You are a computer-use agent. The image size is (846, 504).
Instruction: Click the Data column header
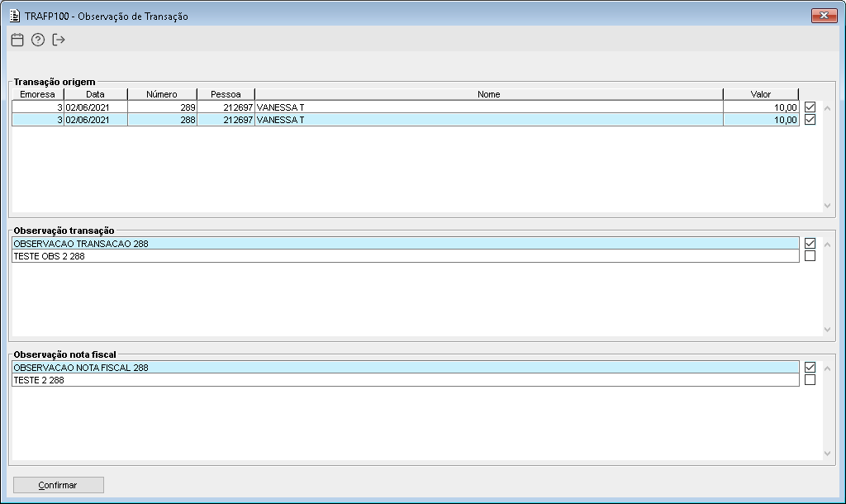96,94
